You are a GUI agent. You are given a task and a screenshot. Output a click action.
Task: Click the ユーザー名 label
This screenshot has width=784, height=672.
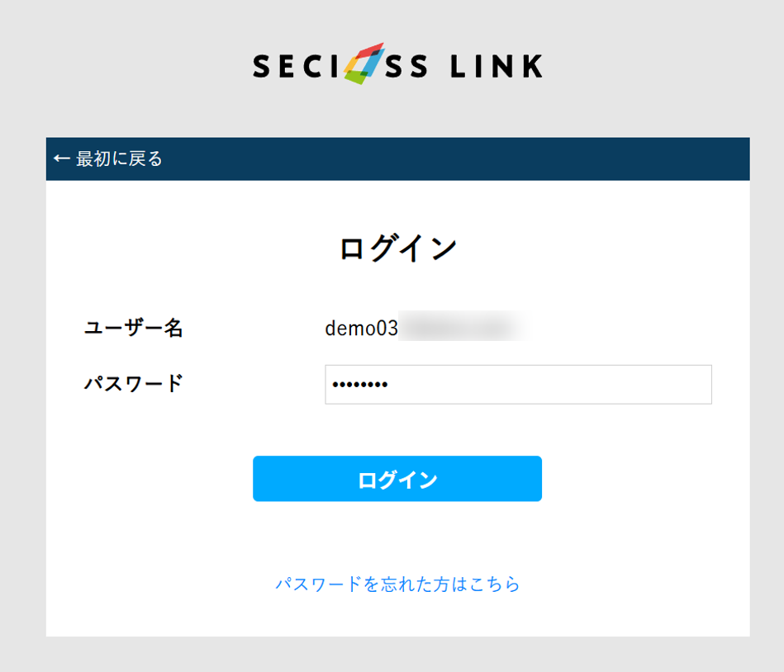(x=134, y=329)
